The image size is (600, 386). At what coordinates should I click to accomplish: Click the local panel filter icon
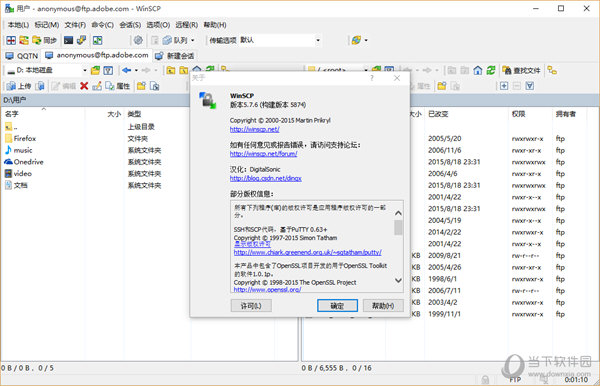[x=108, y=70]
